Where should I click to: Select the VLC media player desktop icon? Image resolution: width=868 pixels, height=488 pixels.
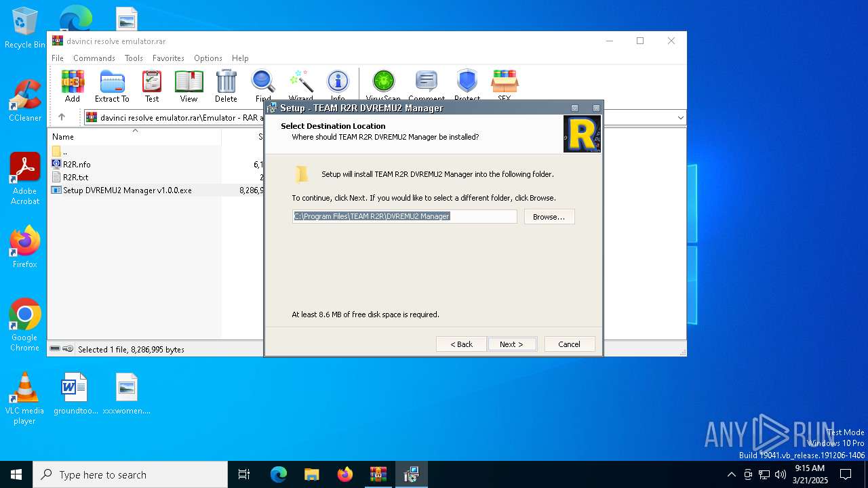point(25,399)
